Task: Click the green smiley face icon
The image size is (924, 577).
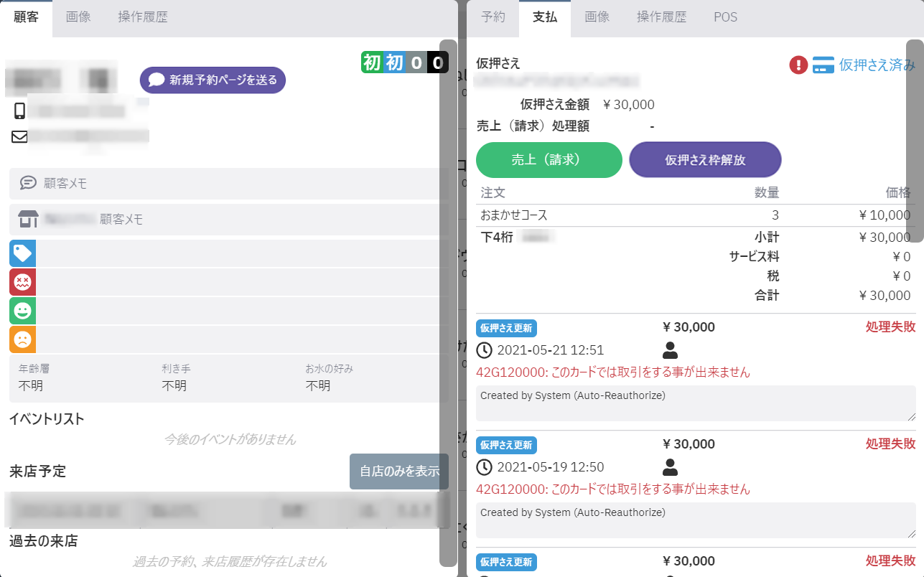Action: [22, 311]
